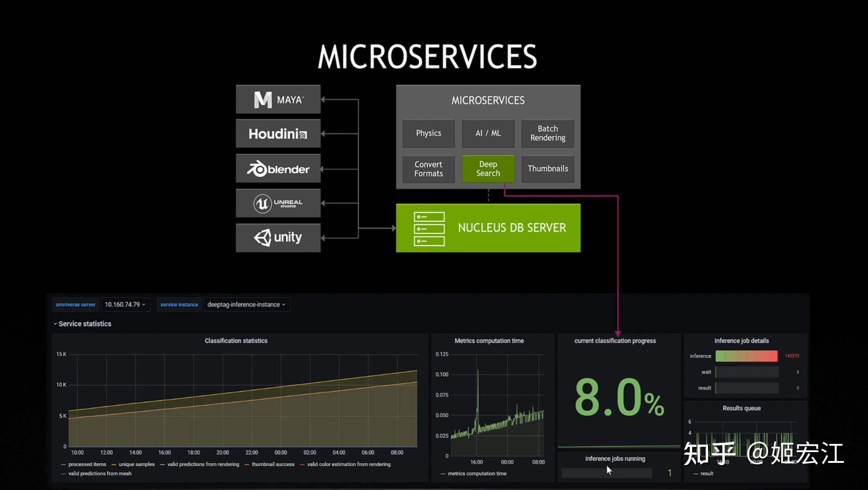Toggle processed items legend series

click(x=87, y=464)
